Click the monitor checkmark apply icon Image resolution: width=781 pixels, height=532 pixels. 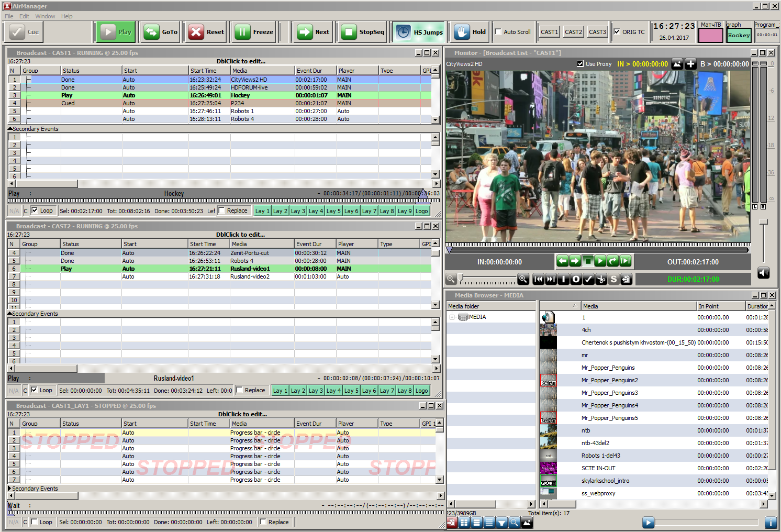point(588,279)
